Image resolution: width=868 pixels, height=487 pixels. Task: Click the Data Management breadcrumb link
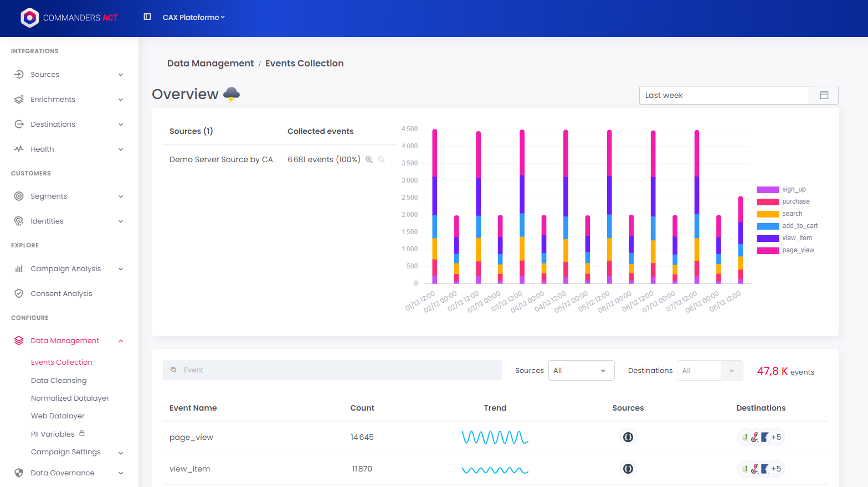click(210, 64)
